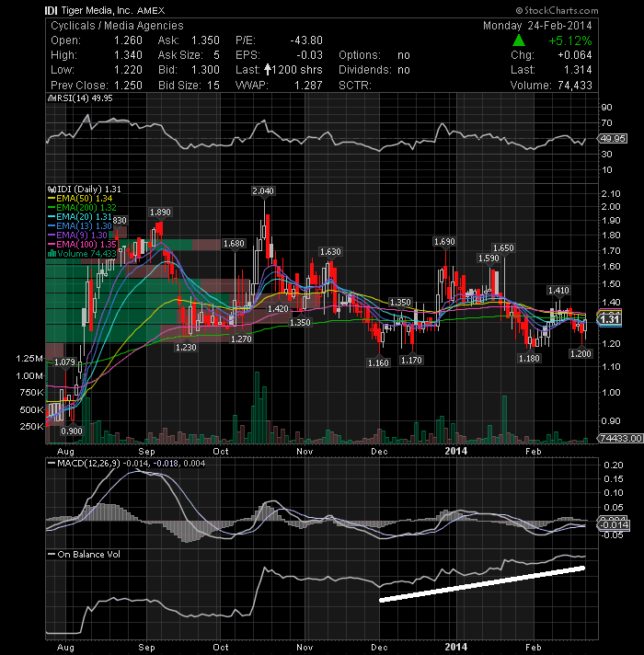
Task: Click the 1.200 price low label
Action: point(581,354)
